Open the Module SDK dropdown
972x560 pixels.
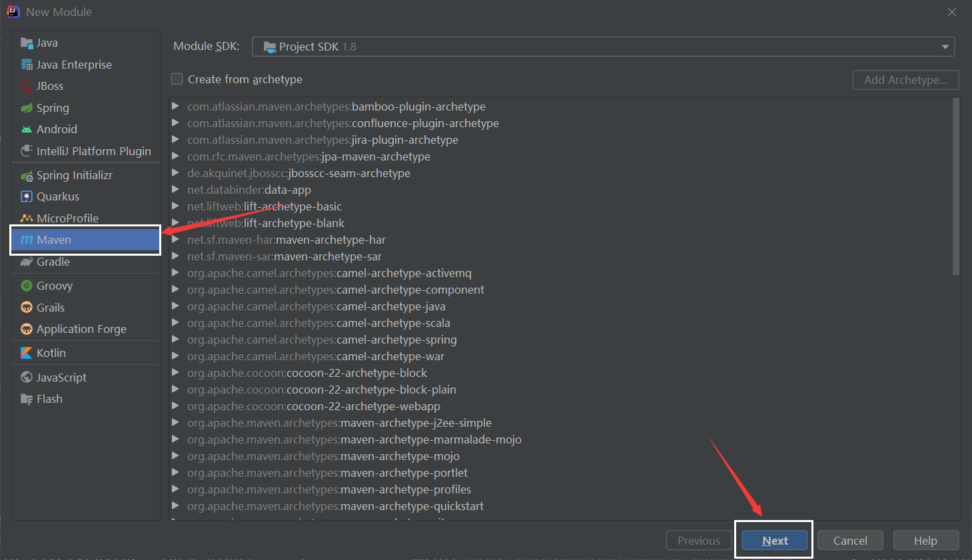(603, 47)
